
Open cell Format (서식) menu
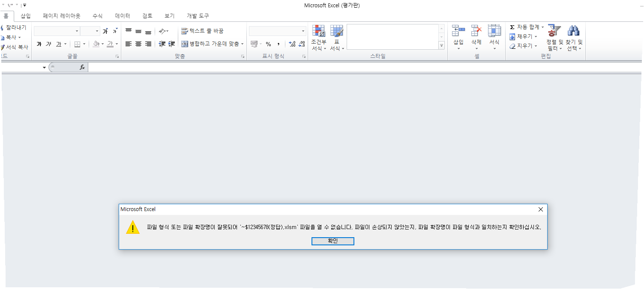point(494,38)
